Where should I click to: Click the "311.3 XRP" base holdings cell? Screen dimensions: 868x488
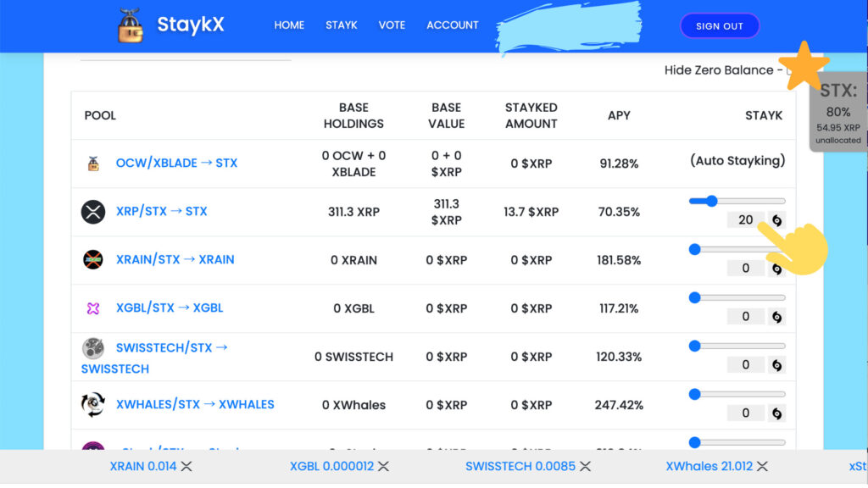click(x=353, y=212)
